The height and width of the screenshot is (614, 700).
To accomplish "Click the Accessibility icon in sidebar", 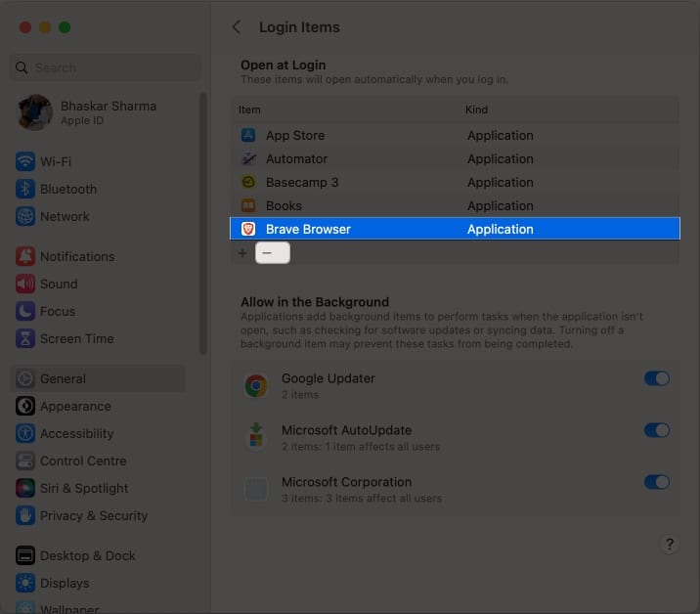I will [25, 433].
